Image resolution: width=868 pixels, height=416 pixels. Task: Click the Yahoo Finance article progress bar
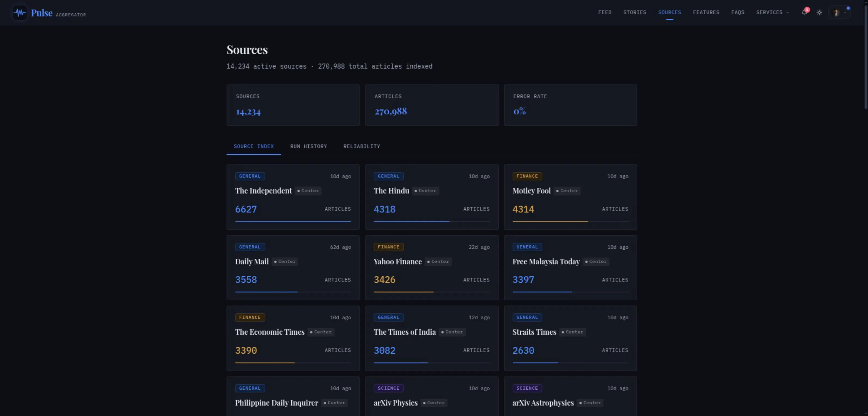click(x=431, y=292)
